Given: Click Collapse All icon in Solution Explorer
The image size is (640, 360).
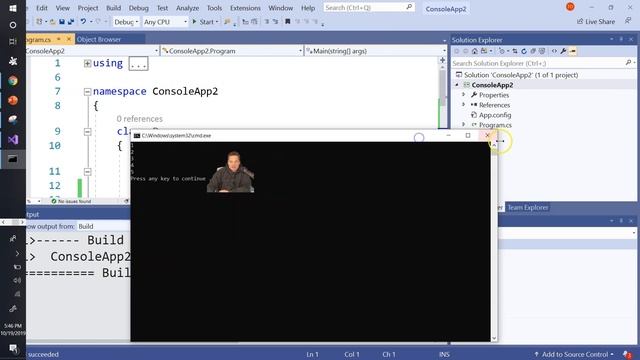Looking at the screenshot, I should point(533,51).
